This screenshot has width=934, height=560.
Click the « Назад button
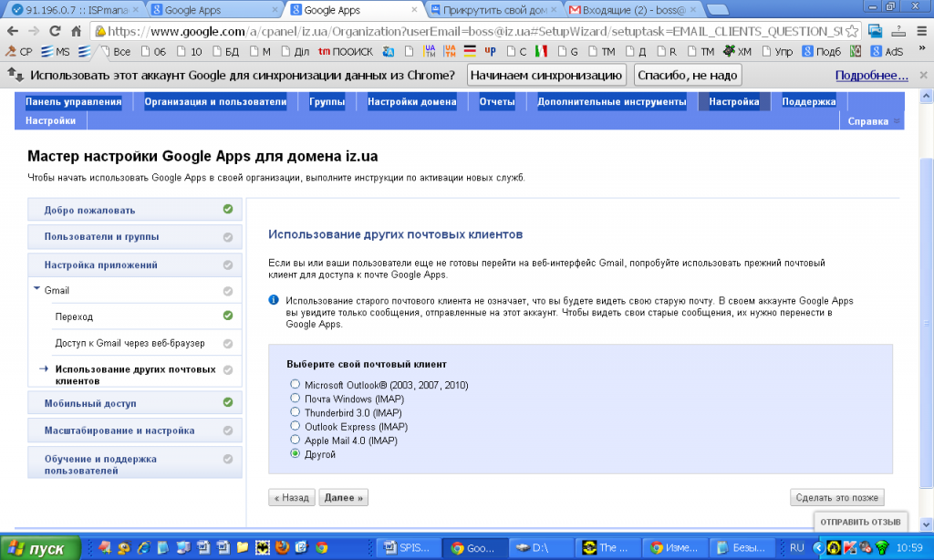tap(292, 497)
